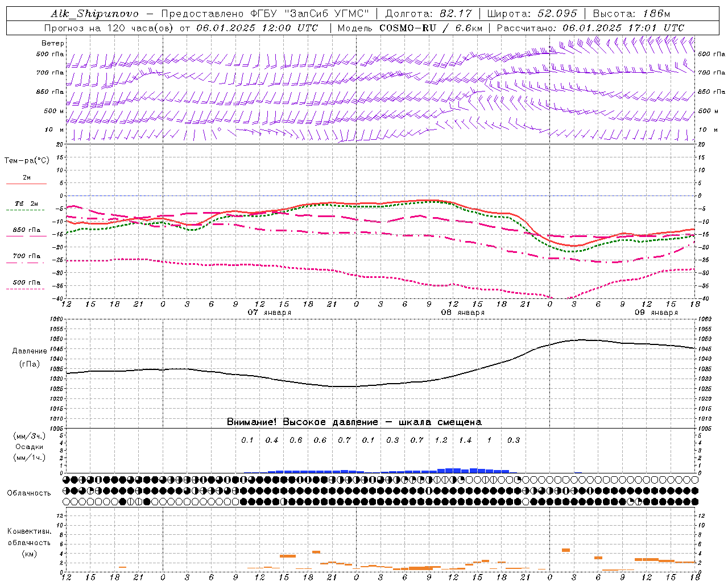Click the forecast start 06.01.2025 12:00 UTC
This screenshot has width=728, height=582.
coord(258,28)
